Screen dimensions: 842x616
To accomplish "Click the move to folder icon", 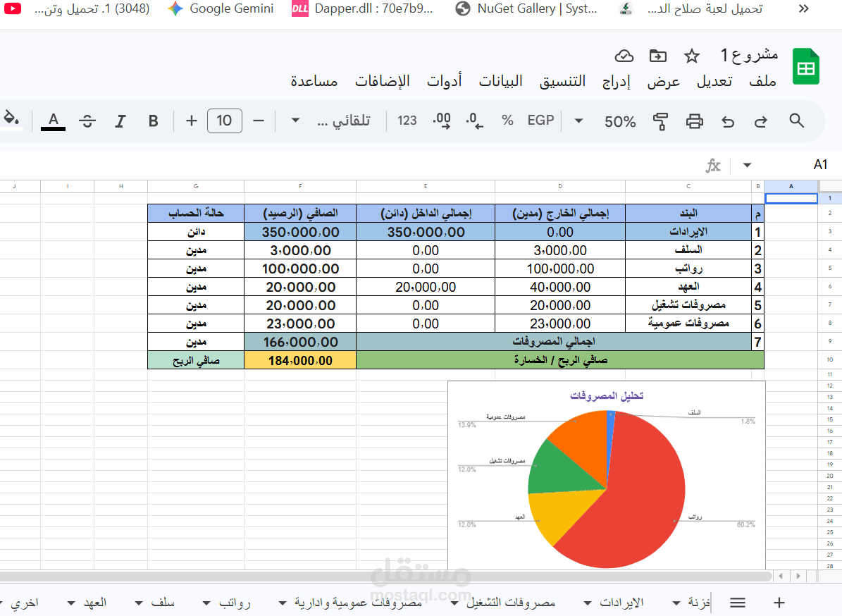I will 658,56.
